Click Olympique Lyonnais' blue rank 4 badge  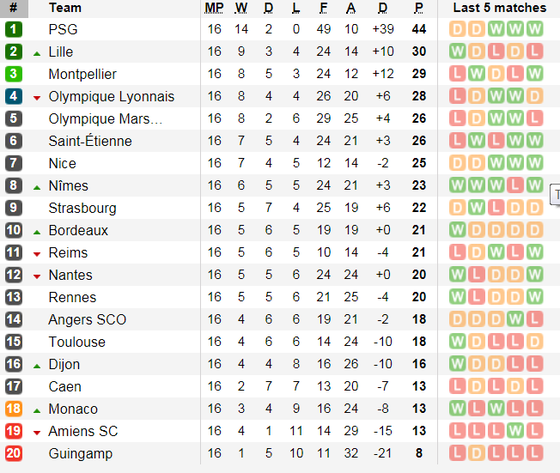[x=14, y=96]
